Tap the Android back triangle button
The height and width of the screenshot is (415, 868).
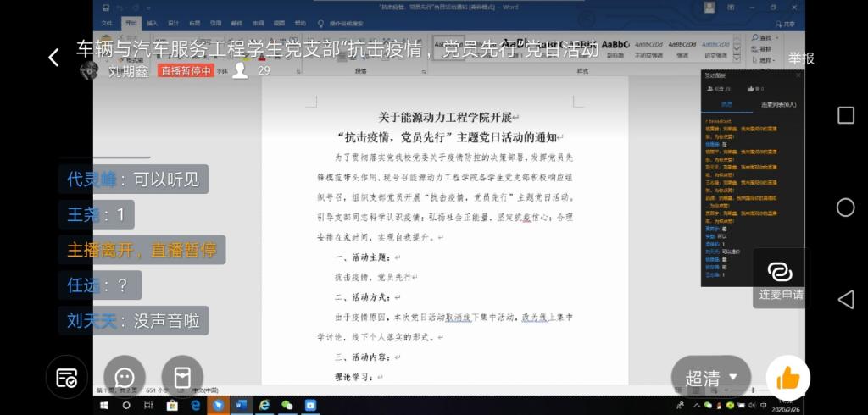845,298
